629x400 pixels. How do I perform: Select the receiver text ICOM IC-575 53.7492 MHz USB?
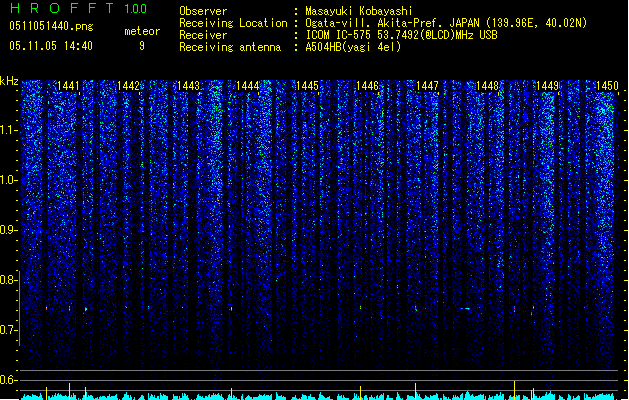tap(401, 35)
